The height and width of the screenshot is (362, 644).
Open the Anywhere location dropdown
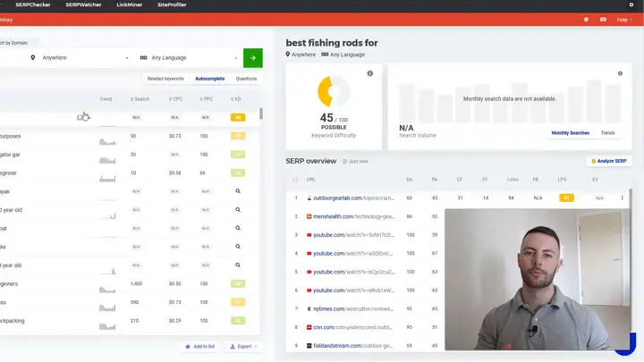[79, 57]
